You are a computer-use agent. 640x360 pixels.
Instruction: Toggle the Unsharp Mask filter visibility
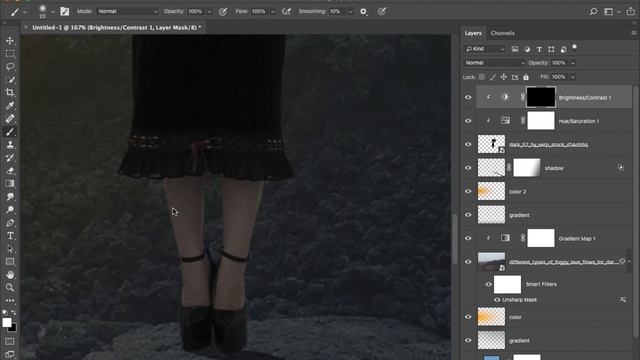pyautogui.click(x=497, y=300)
